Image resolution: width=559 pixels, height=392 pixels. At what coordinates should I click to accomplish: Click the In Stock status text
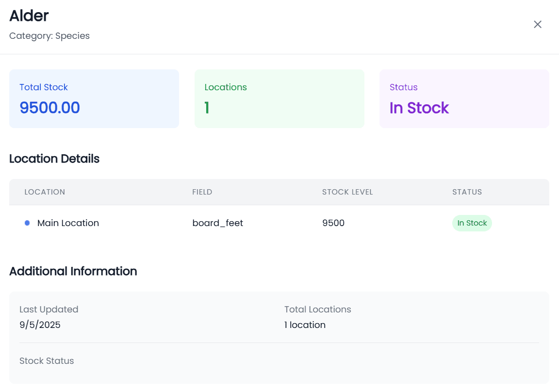(x=419, y=108)
